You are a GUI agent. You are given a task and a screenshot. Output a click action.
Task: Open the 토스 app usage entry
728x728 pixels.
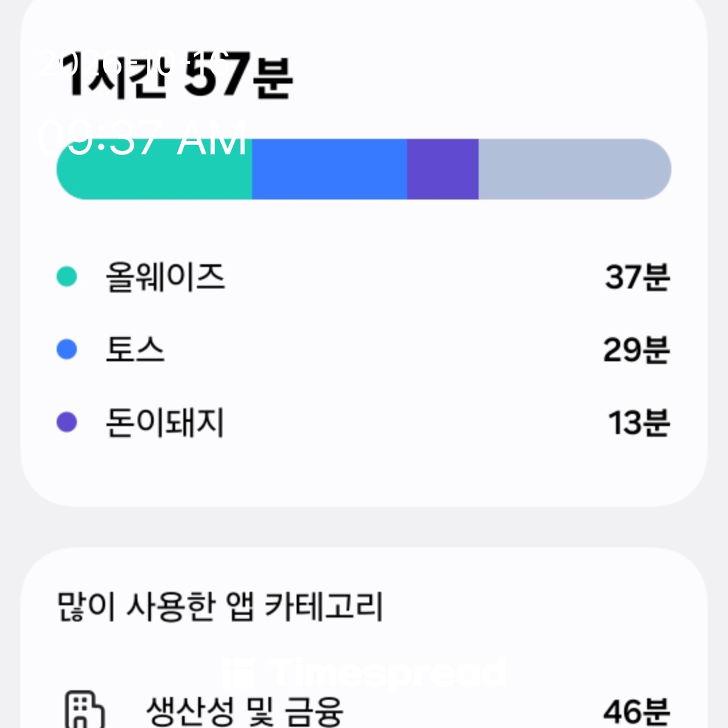tap(363, 349)
